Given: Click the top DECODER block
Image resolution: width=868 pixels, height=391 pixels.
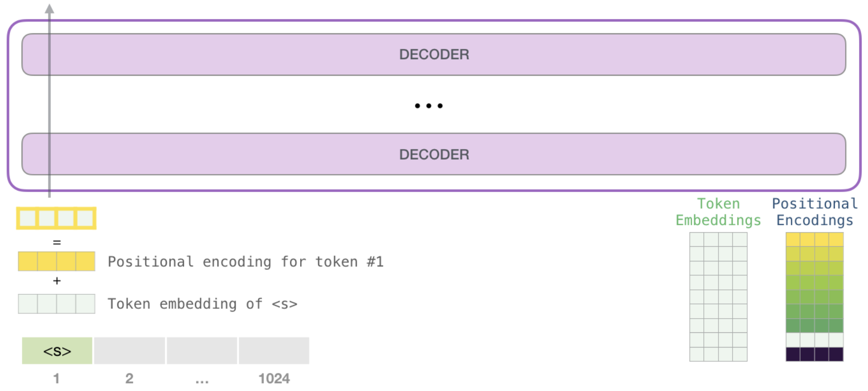Looking at the screenshot, I should coord(434,54).
